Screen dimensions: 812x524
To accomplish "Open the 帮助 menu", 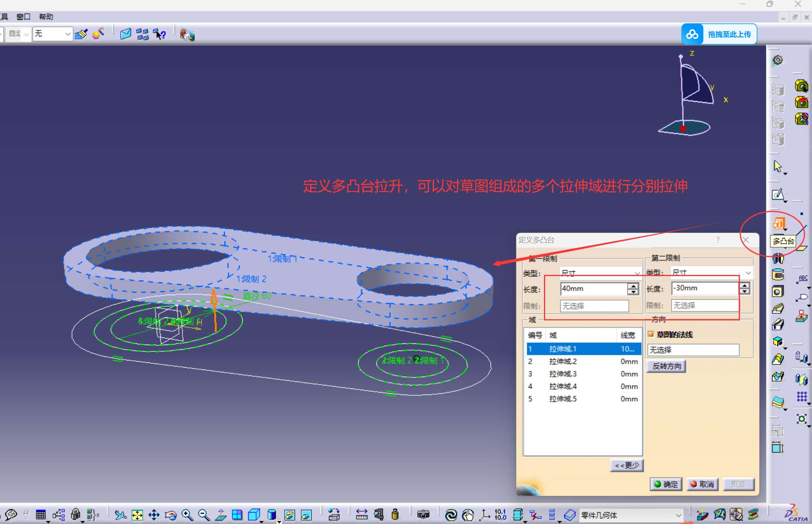I will tap(46, 17).
